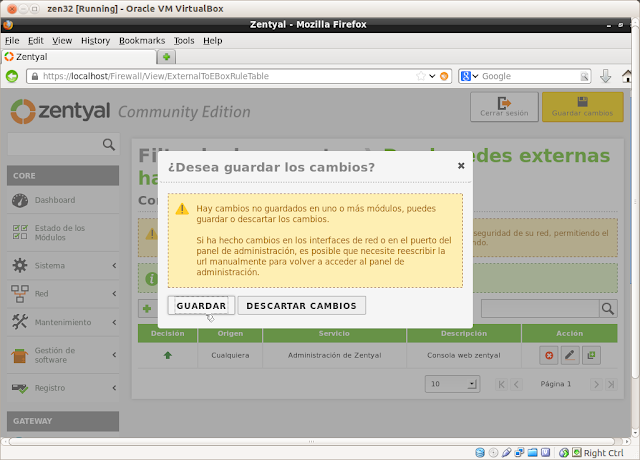Image resolution: width=640 pixels, height=460 pixels.
Task: Click the Mantenimiento tools icon
Action: (x=20, y=322)
